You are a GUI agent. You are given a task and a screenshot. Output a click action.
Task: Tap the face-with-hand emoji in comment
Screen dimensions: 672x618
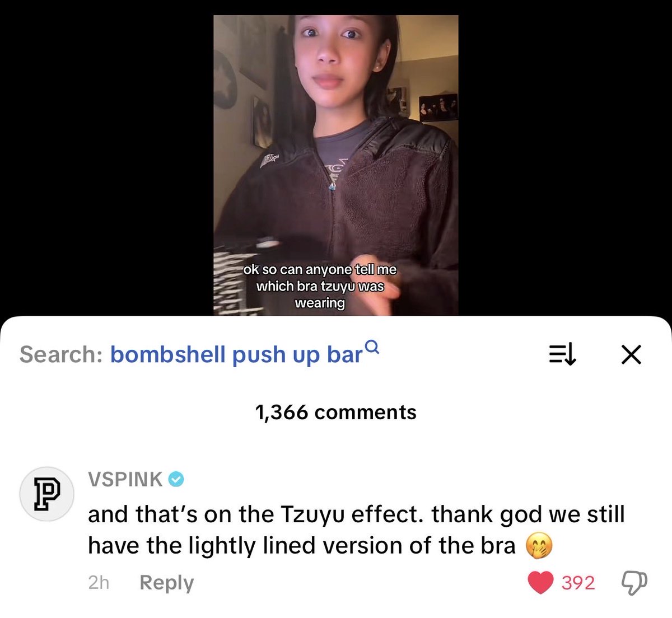pyautogui.click(x=539, y=545)
